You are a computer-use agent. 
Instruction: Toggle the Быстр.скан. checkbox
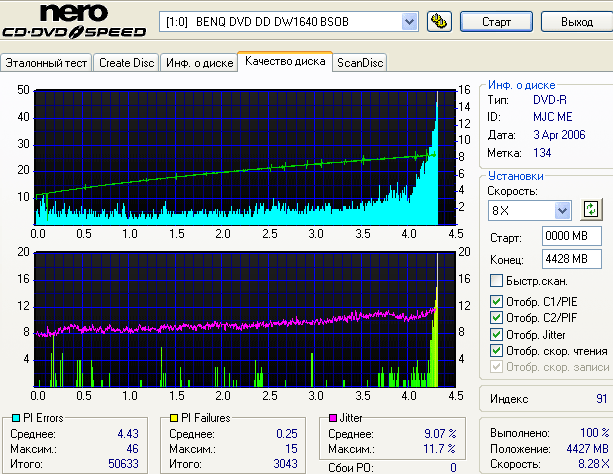coord(496,281)
